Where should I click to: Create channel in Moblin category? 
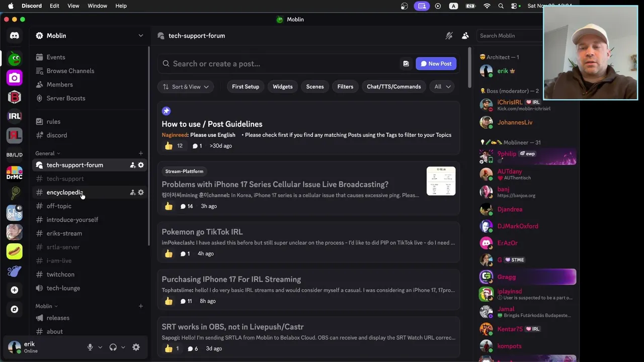pyautogui.click(x=141, y=306)
